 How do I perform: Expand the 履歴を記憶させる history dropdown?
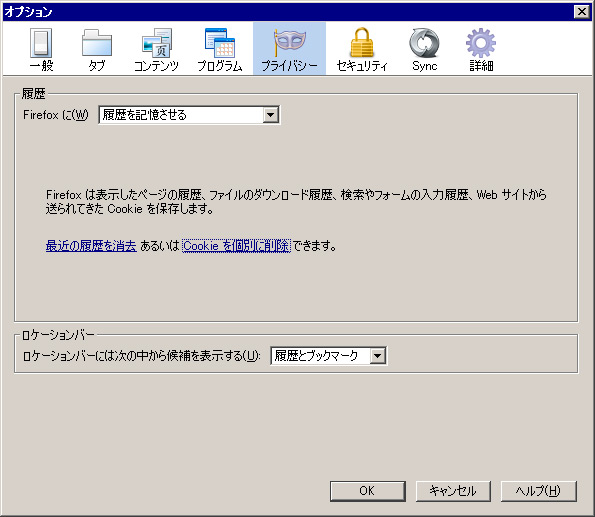pyautogui.click(x=189, y=115)
